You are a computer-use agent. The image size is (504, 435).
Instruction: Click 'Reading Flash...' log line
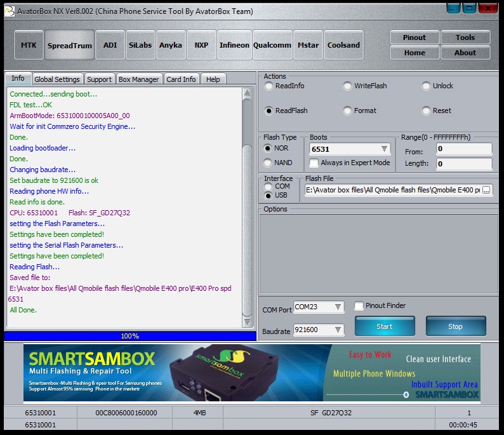(35, 267)
